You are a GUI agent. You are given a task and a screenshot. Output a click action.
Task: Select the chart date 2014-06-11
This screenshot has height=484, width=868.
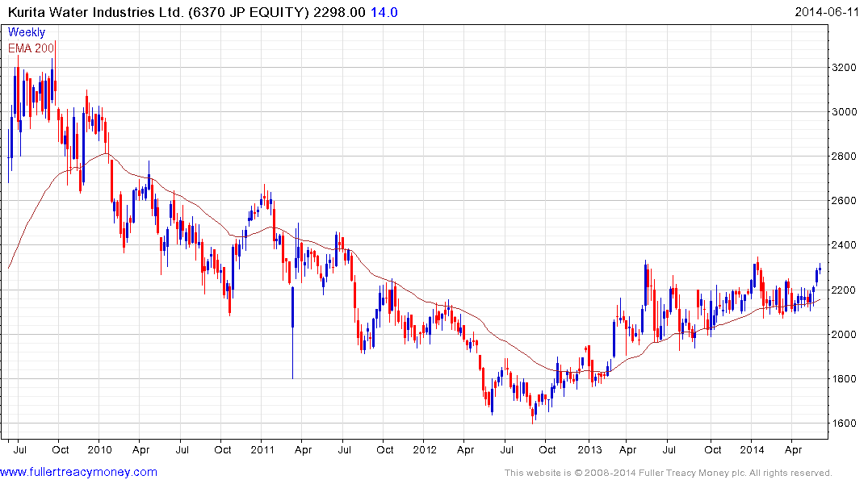click(827, 12)
